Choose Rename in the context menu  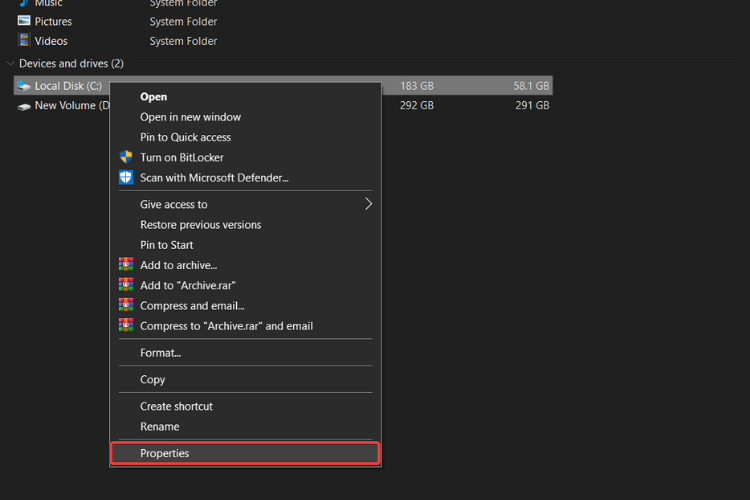tap(159, 427)
